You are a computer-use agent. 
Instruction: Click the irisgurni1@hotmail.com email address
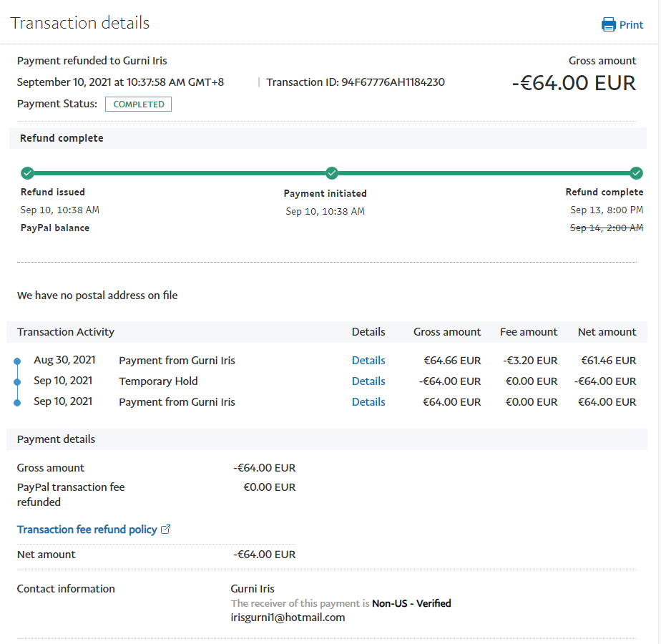288,617
